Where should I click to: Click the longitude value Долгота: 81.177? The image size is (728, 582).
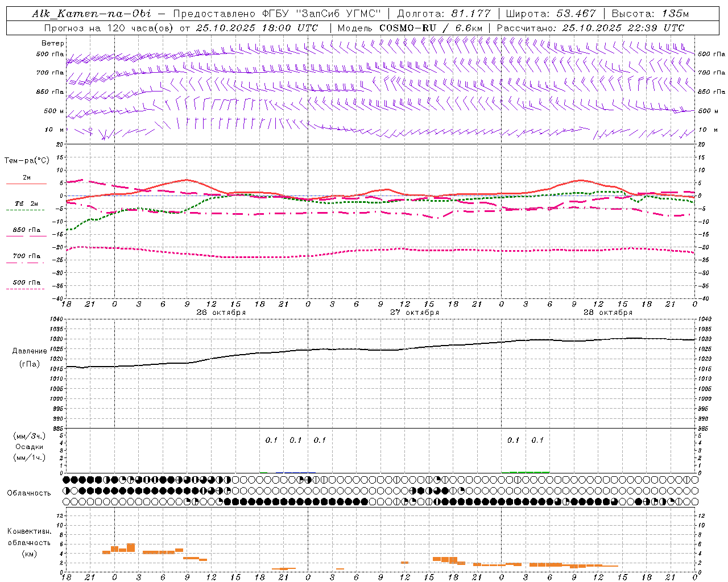(444, 14)
